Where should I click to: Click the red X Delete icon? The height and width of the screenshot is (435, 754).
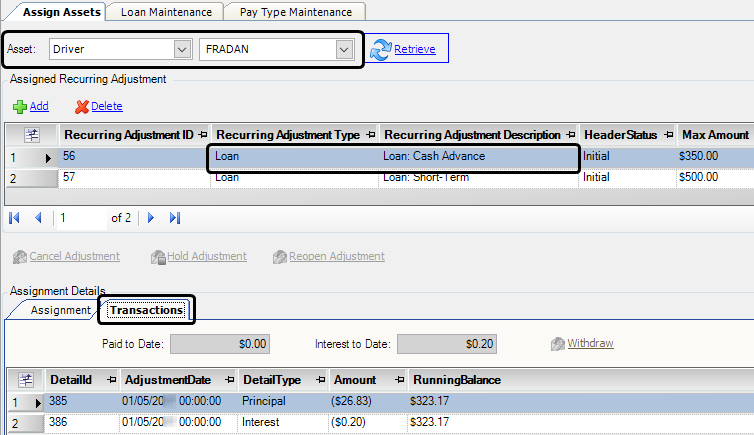coord(82,107)
